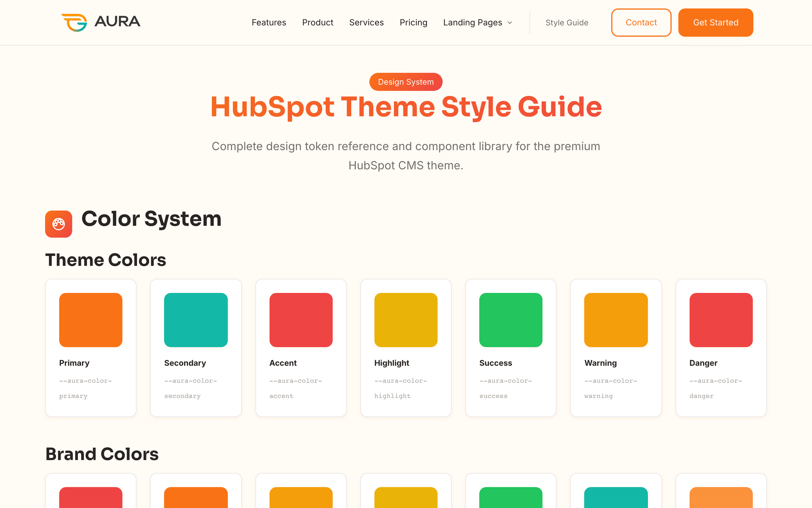The image size is (812, 508).
Task: Open the Pricing nav link
Action: (413, 22)
